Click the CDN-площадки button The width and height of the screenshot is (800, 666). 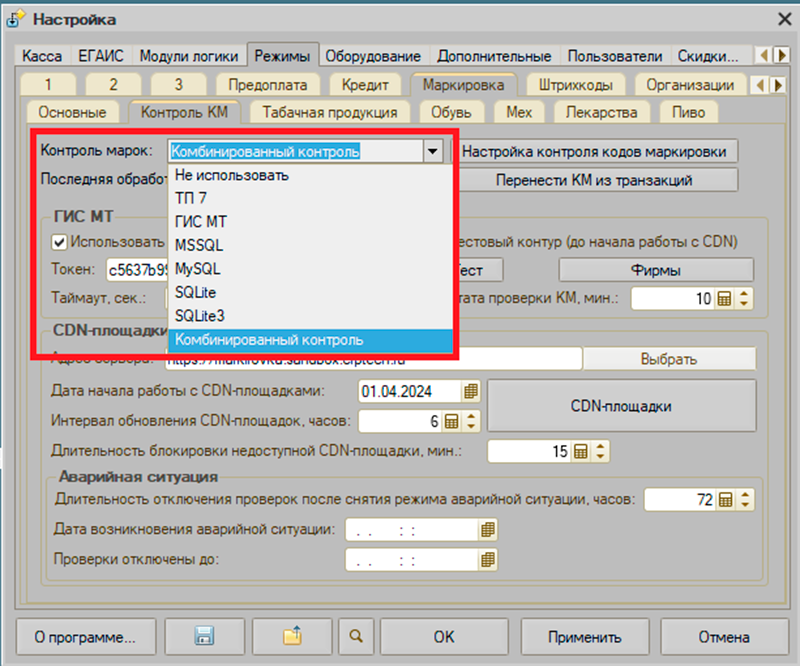(620, 407)
